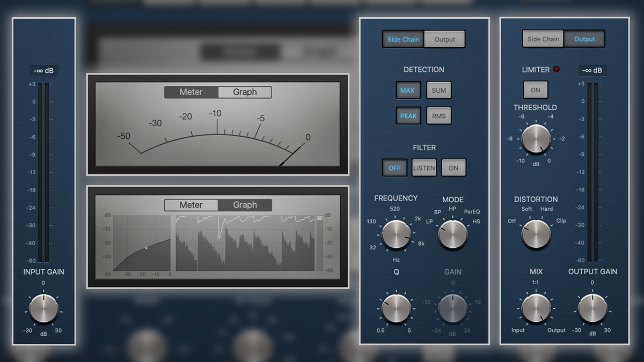Select PEAK detection mode
Screen dimensions: 644x362
(x=408, y=115)
